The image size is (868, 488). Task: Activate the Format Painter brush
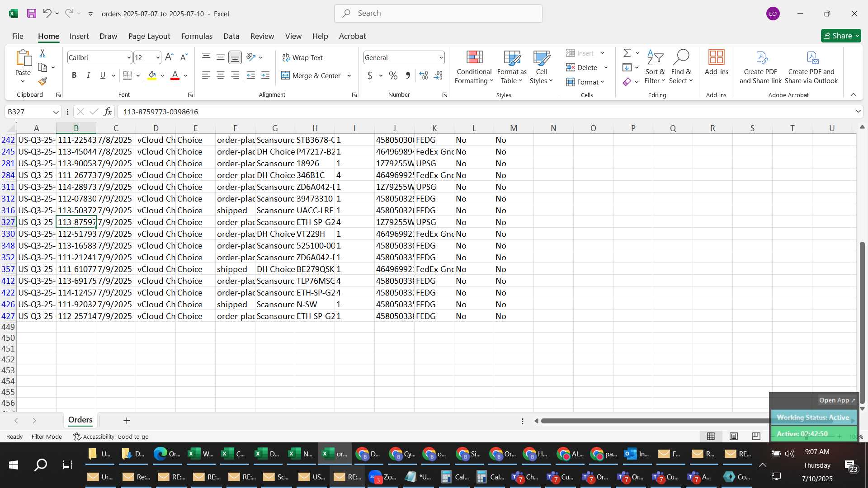(x=42, y=81)
